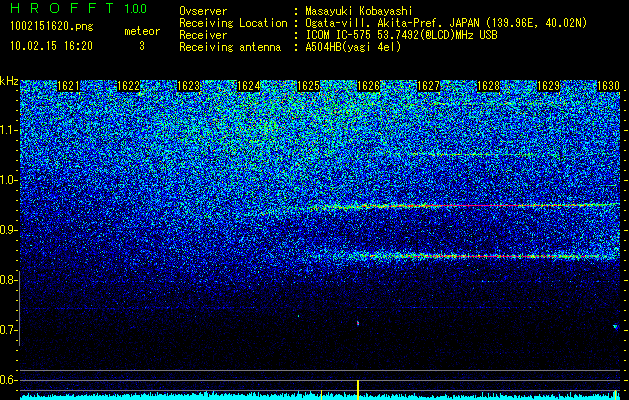Click the 0.7 kHz axis label
Viewport: 629px width, 400px height.
(8, 330)
